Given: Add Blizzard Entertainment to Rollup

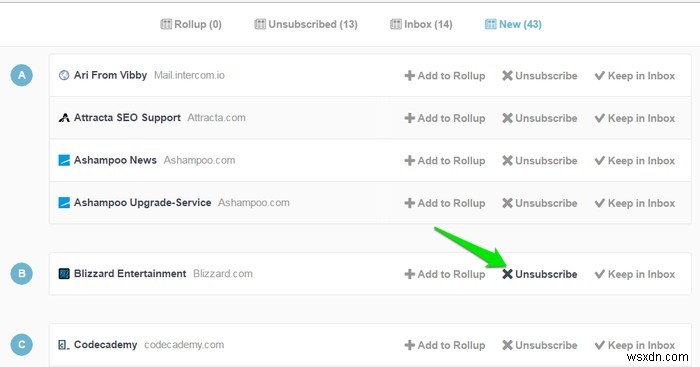Looking at the screenshot, I should click(x=445, y=274).
